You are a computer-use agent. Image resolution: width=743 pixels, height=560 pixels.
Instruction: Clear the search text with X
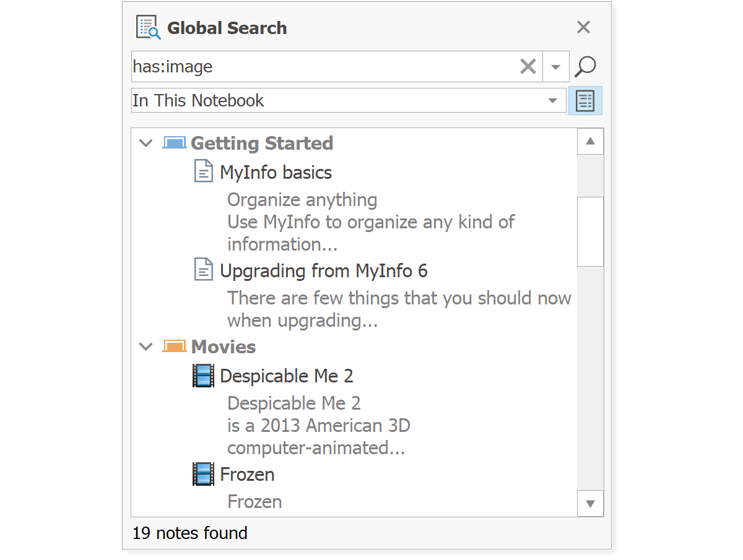pyautogui.click(x=528, y=66)
